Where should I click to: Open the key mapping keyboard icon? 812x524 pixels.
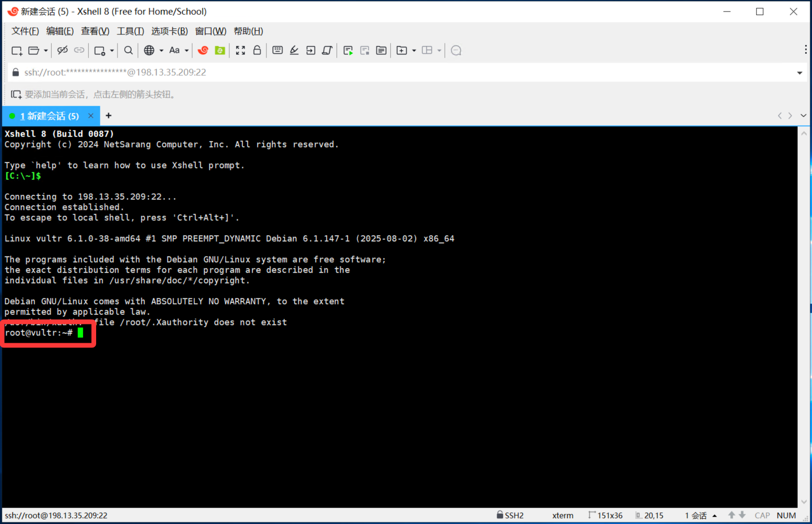[x=277, y=51]
